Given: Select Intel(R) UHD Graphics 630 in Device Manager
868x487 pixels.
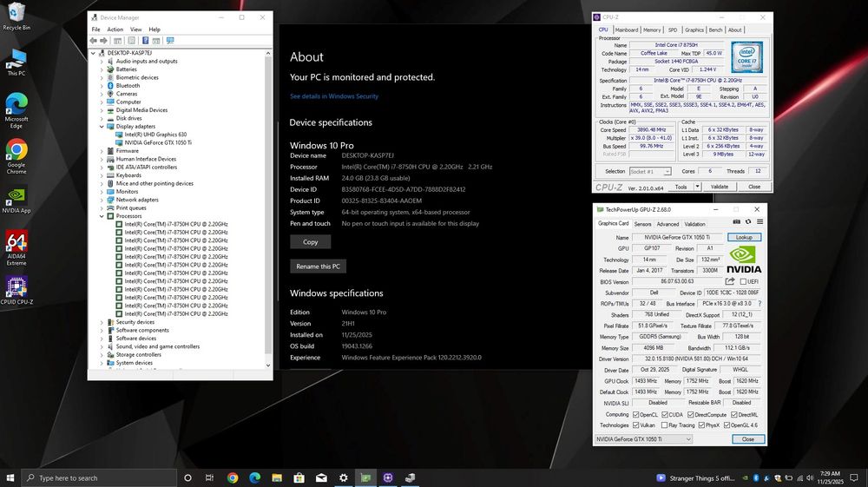Looking at the screenshot, I should coord(155,135).
